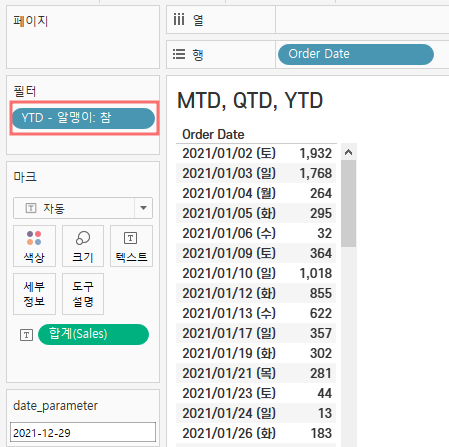Select the row 2021/01/13 (수)
The width and height of the screenshot is (449, 447).
pos(256,313)
